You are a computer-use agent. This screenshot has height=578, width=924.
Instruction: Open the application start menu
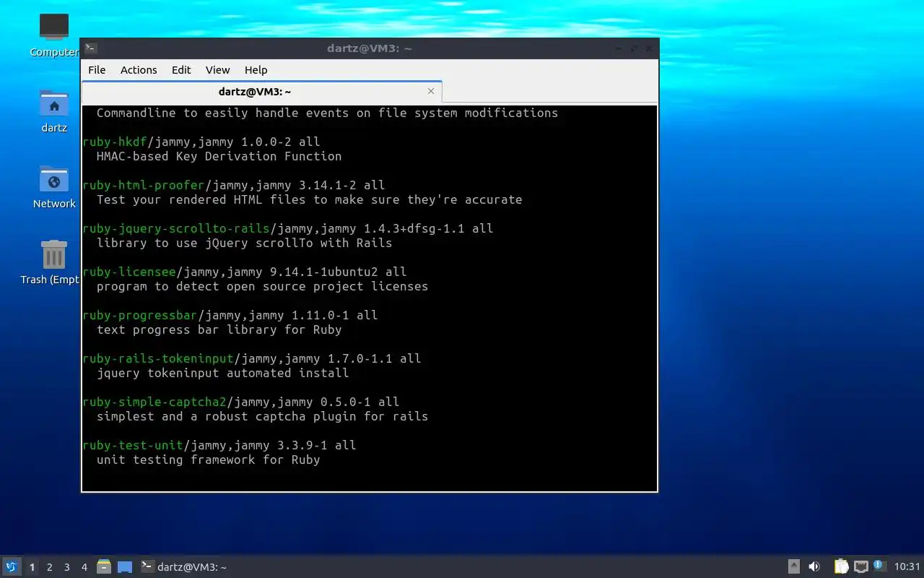click(x=11, y=567)
